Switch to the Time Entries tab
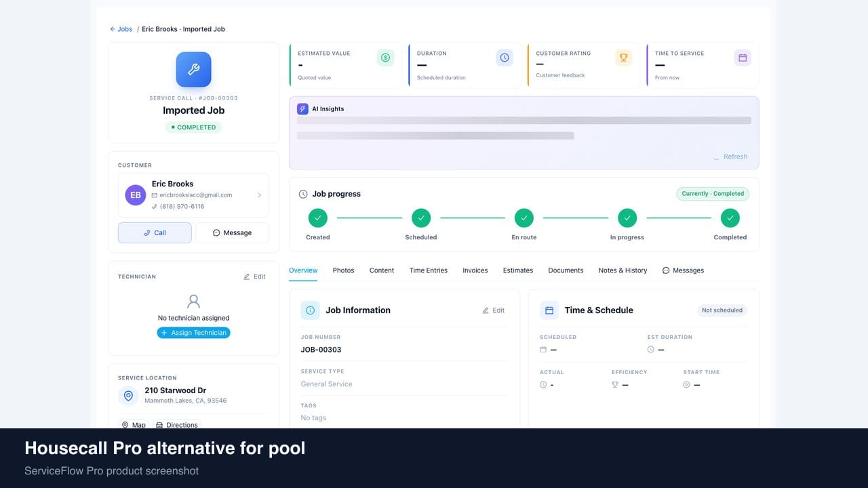The image size is (868, 488). [429, 270]
